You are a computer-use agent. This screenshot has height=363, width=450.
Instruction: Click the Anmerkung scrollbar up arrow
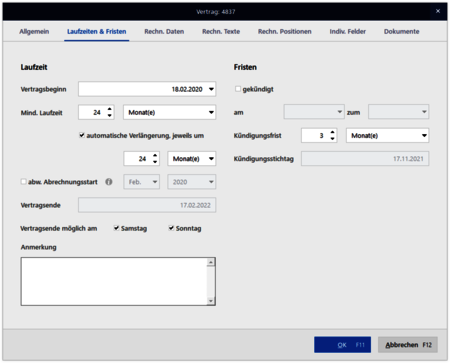tap(211, 262)
